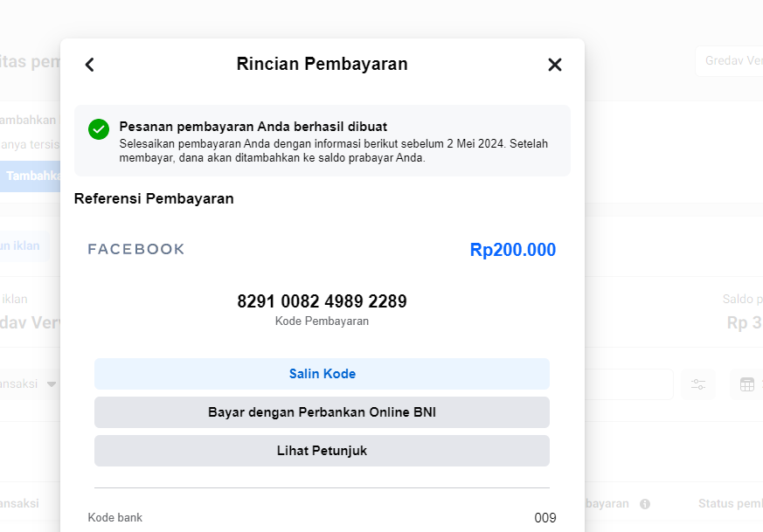Image resolution: width=763 pixels, height=532 pixels.
Task: Click the akun iklan button
Action: coord(22,245)
